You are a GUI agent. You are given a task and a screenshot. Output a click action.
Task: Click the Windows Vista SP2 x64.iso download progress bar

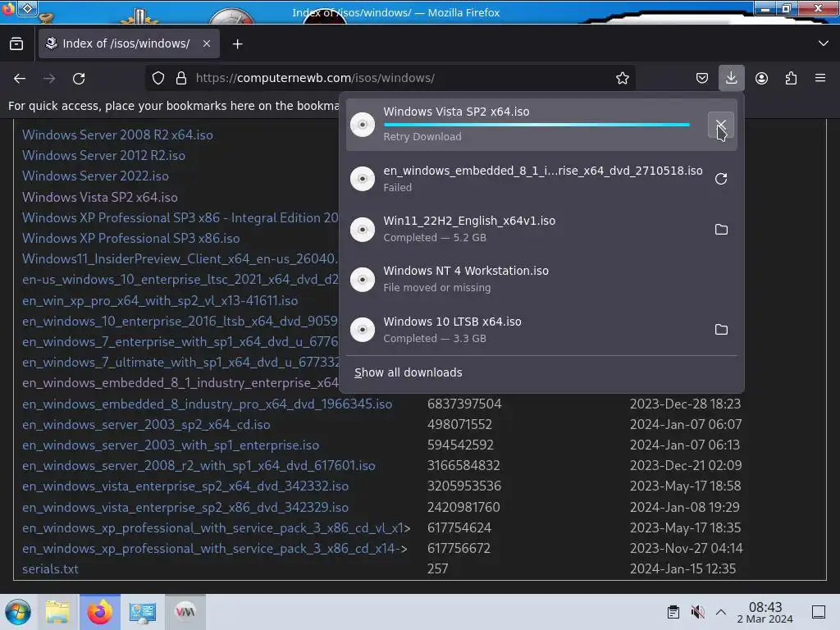click(536, 125)
